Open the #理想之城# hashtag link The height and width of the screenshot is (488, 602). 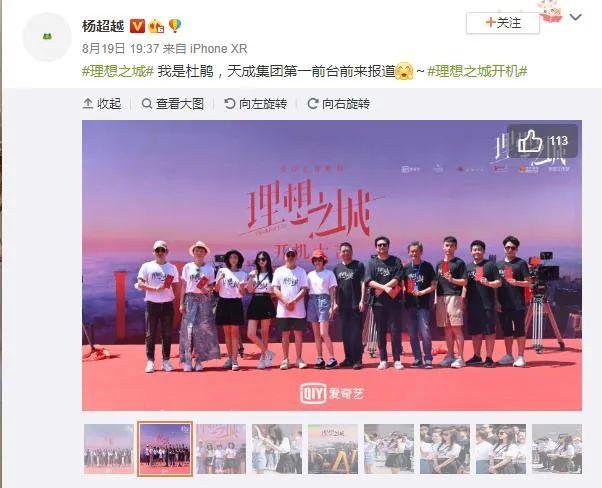(118, 71)
